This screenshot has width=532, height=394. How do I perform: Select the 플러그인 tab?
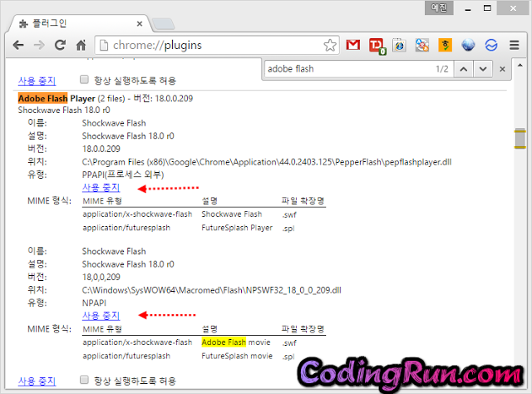(x=81, y=23)
